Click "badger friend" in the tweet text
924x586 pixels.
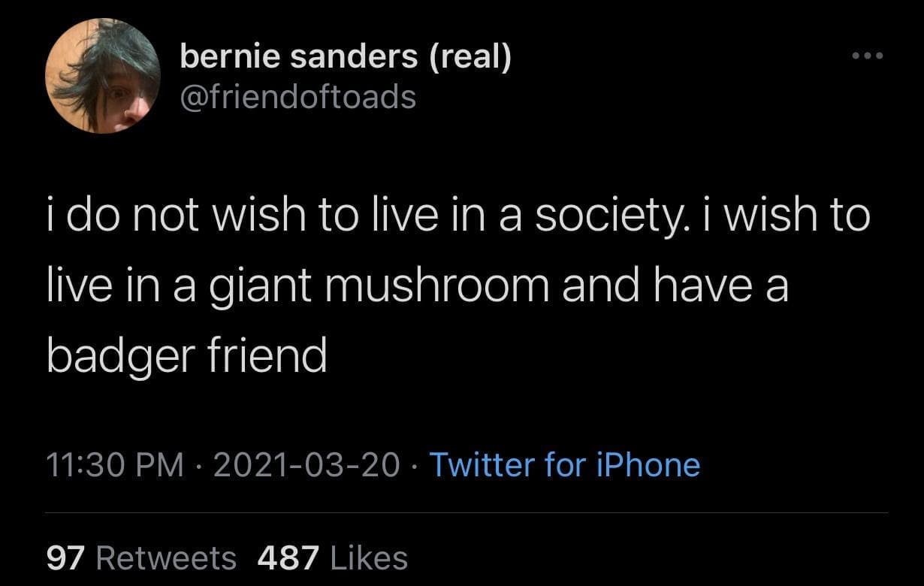[186, 356]
